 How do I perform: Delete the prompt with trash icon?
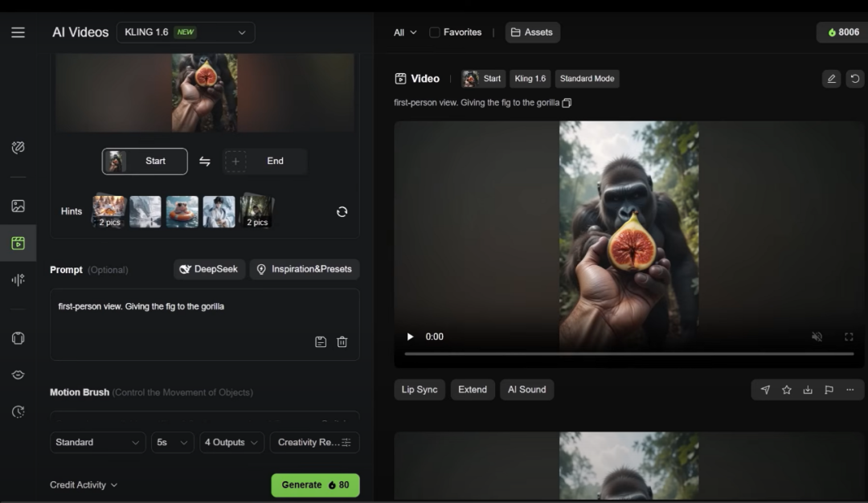coord(342,341)
